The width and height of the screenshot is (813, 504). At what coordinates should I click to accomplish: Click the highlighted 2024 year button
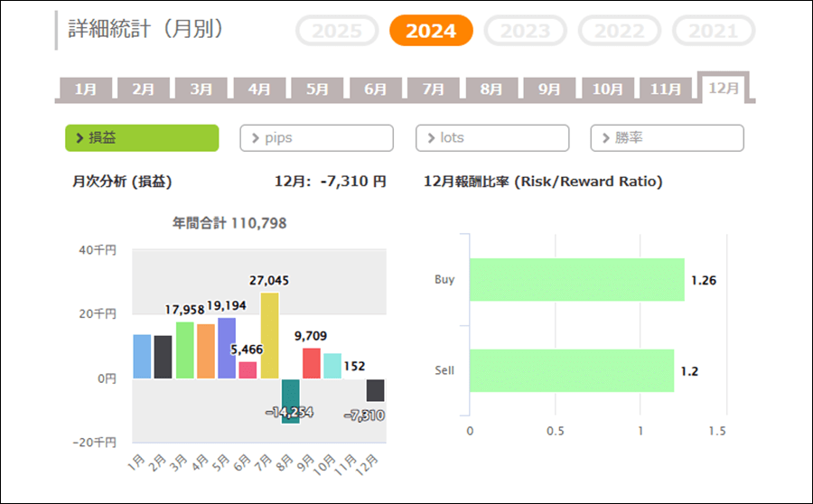point(431,31)
